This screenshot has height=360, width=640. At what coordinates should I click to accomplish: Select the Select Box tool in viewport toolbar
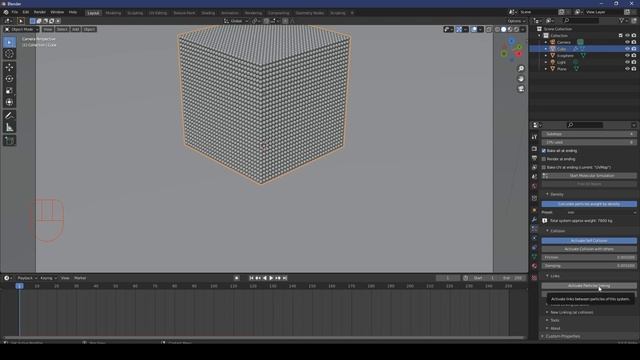pos(9,42)
